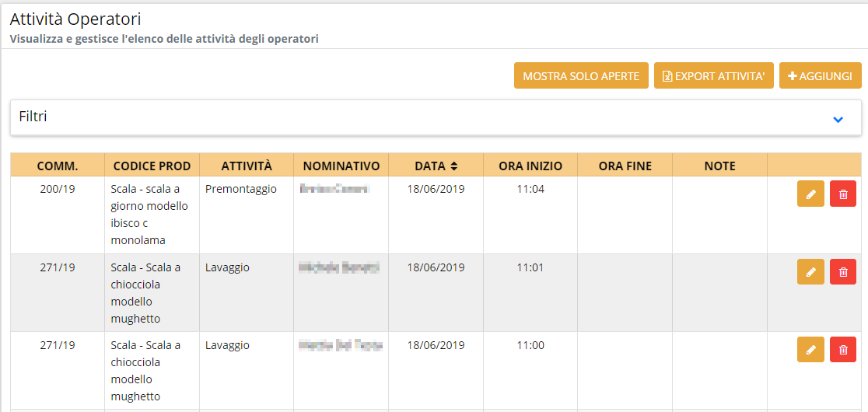The width and height of the screenshot is (868, 412).
Task: Edit the Lavaggio row started at 11:00
Action: point(810,349)
